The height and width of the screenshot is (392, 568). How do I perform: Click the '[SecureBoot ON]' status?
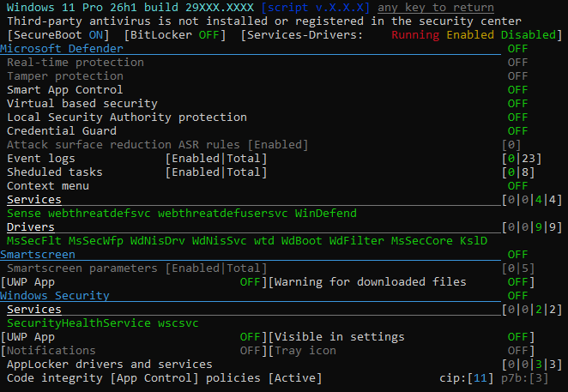coord(58,35)
